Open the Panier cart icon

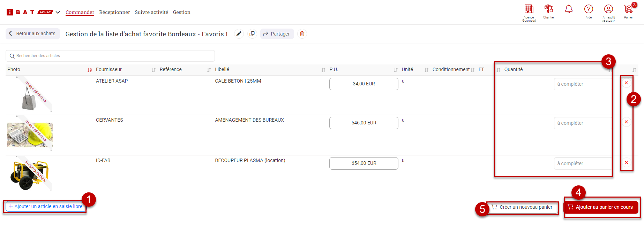(628, 10)
